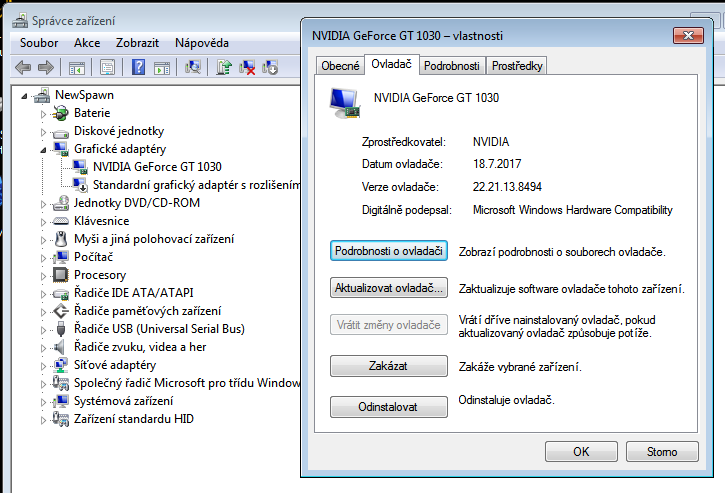
Task: Expand the Jednotky DVD/CD-ROM category
Action: click(43, 204)
